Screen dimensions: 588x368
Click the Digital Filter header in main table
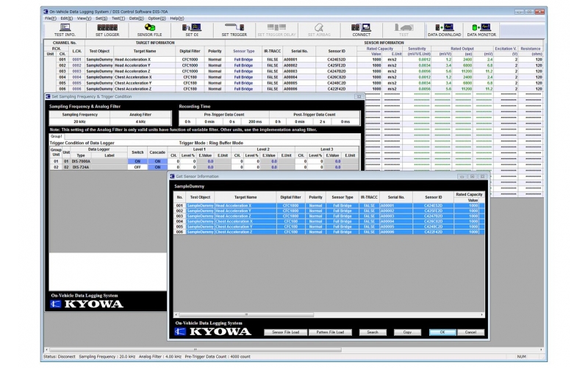tap(190, 51)
